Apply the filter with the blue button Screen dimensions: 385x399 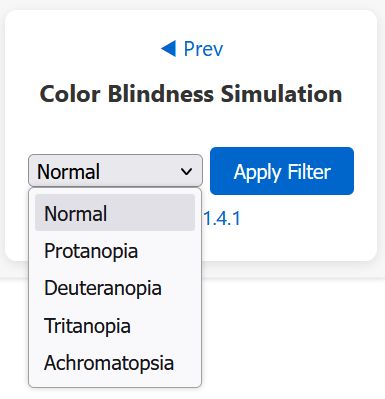click(282, 171)
